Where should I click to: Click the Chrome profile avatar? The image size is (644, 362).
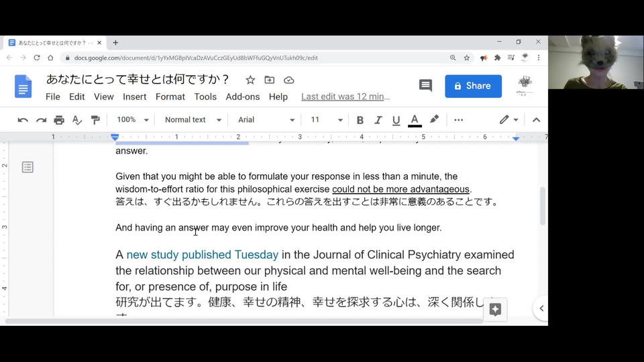tap(525, 58)
